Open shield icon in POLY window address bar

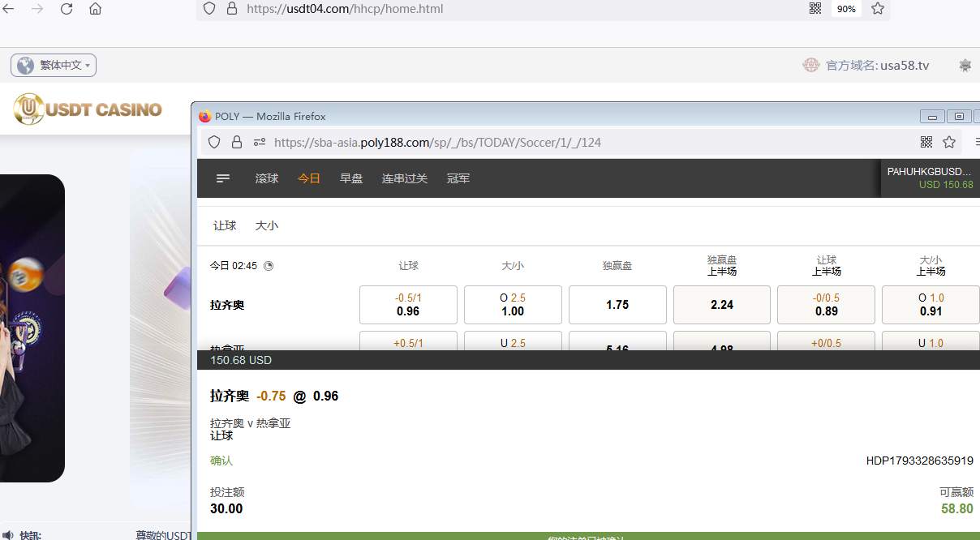pos(214,142)
